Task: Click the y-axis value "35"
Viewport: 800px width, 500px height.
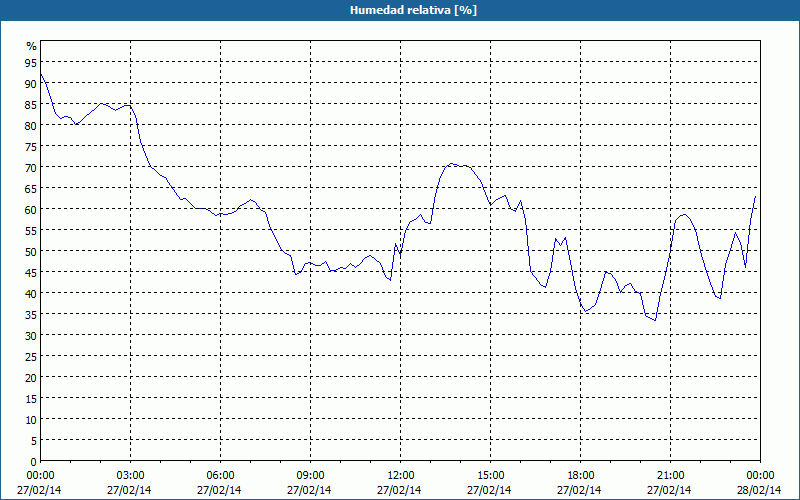Action: click(31, 315)
